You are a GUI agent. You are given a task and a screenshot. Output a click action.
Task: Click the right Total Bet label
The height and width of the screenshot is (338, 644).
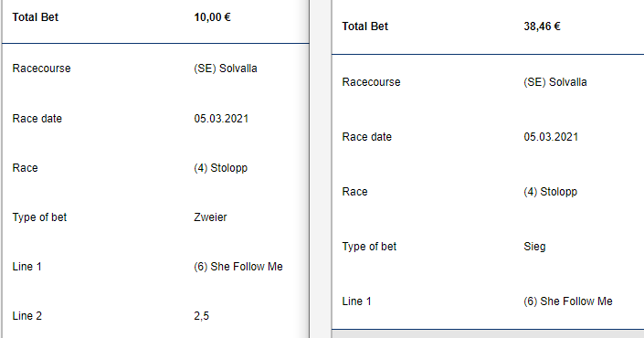(x=365, y=26)
